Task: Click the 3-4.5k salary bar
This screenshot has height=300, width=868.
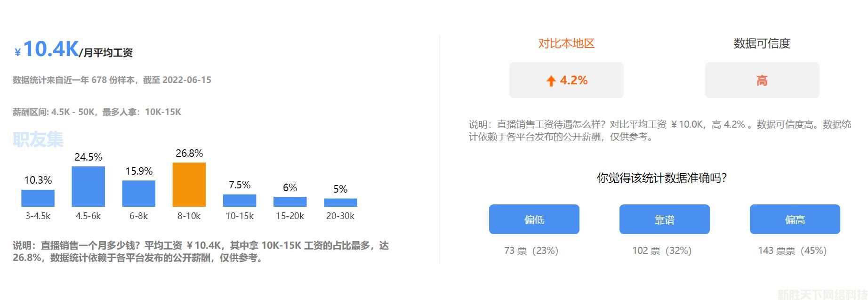Action: point(38,198)
